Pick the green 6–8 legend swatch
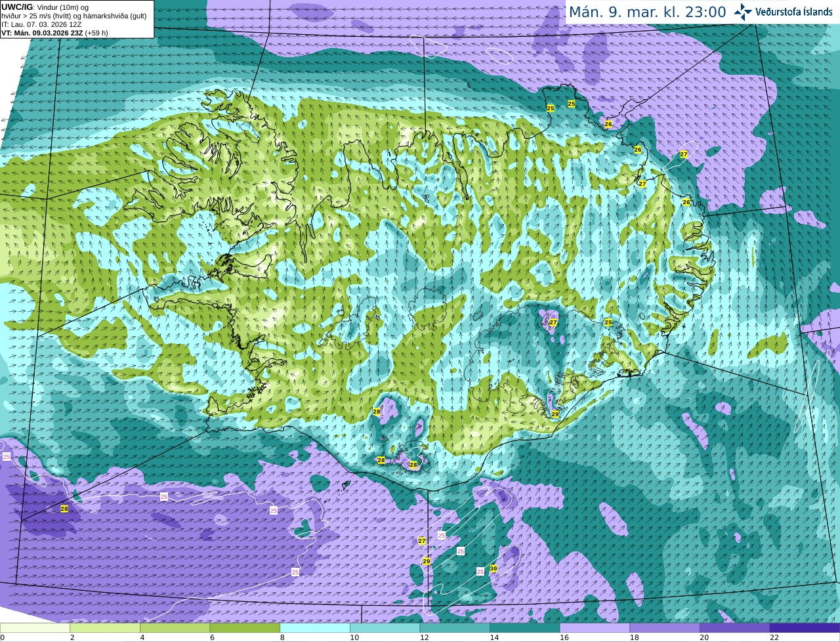Screen dimensions: 840x642 click(x=245, y=628)
